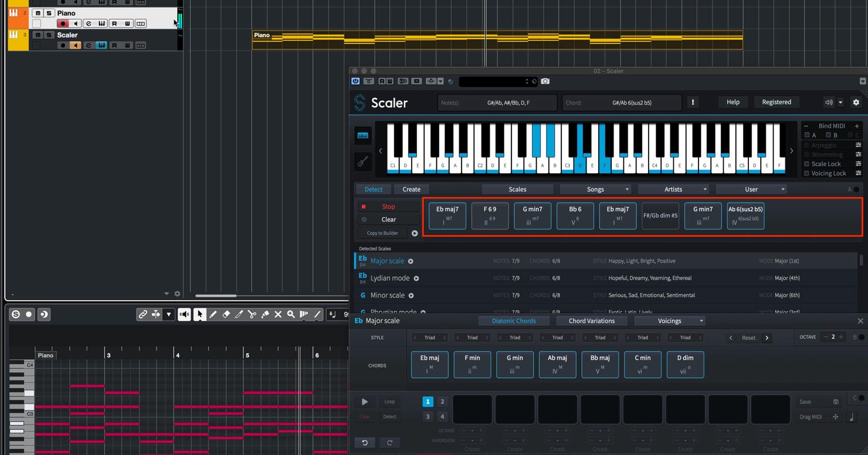
Task: Open editor toolbar dropdown triangle
Action: [x=168, y=315]
